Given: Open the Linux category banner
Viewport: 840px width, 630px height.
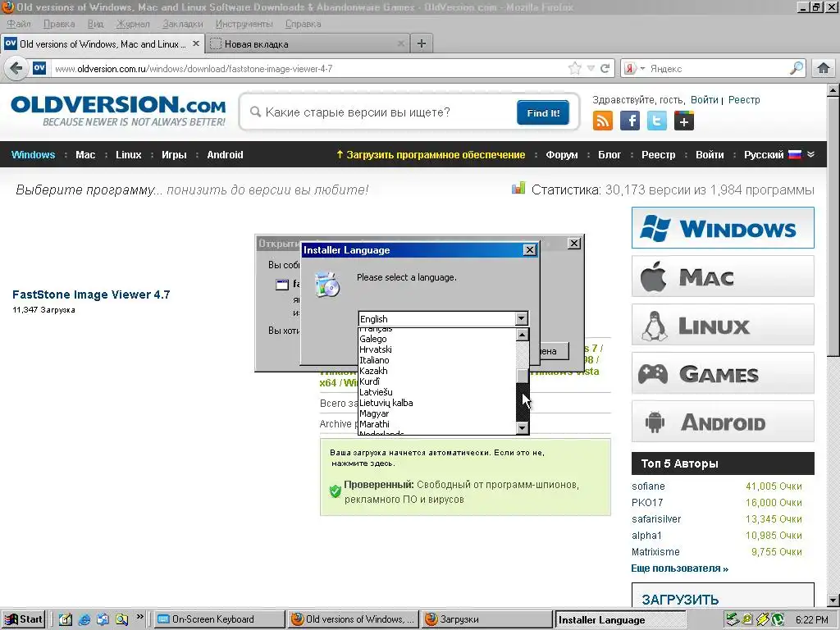Looking at the screenshot, I should (x=723, y=325).
